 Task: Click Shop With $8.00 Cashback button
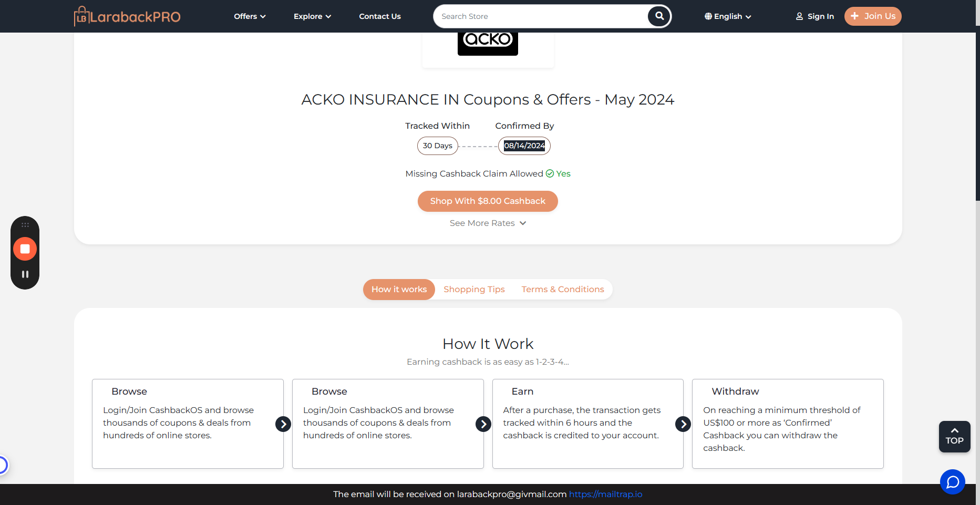click(488, 201)
